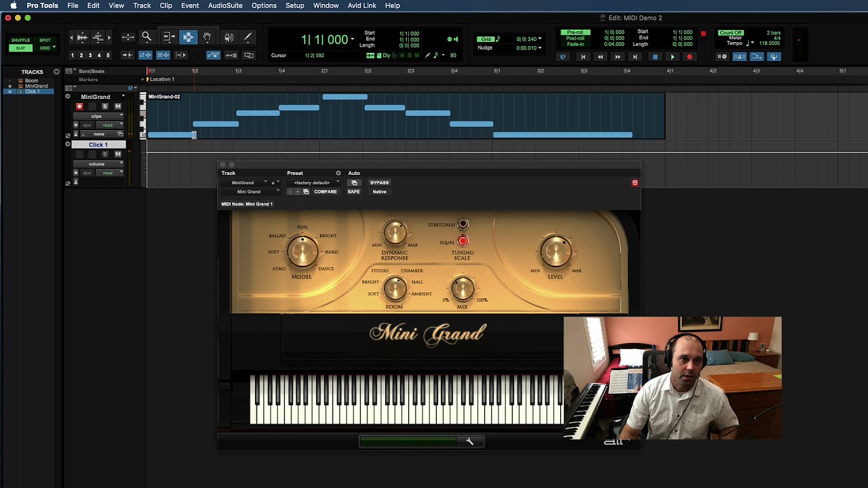
Task: Open MiniGrand track view 'clips' dropdown
Action: [x=98, y=116]
